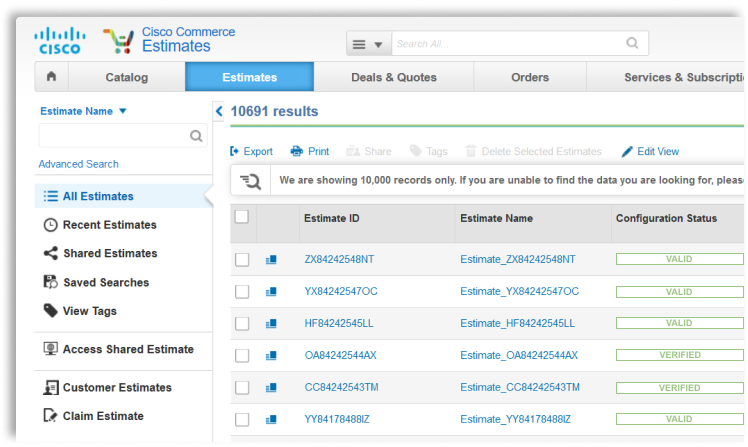Select checkbox for estimate OA84242544AX
This screenshot has height=447, width=748.
pos(242,356)
